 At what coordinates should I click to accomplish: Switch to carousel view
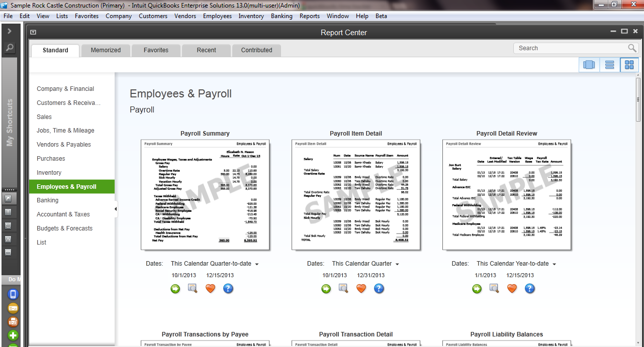[x=589, y=65]
